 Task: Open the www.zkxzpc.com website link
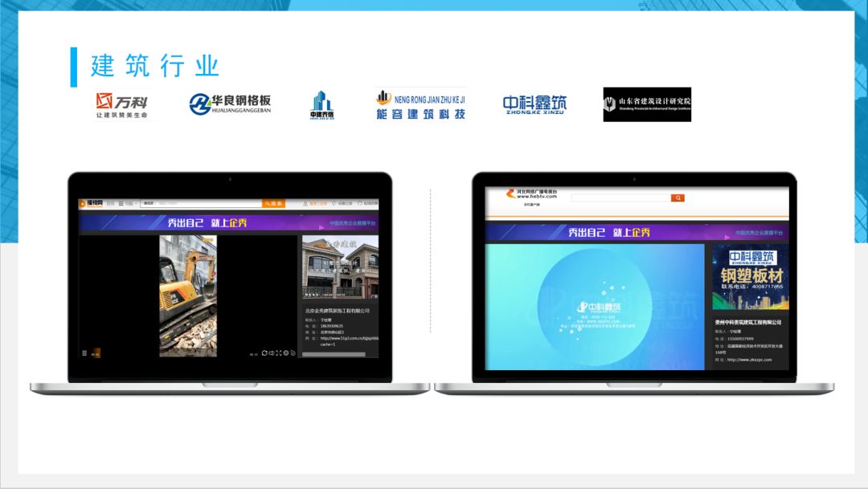[749, 360]
